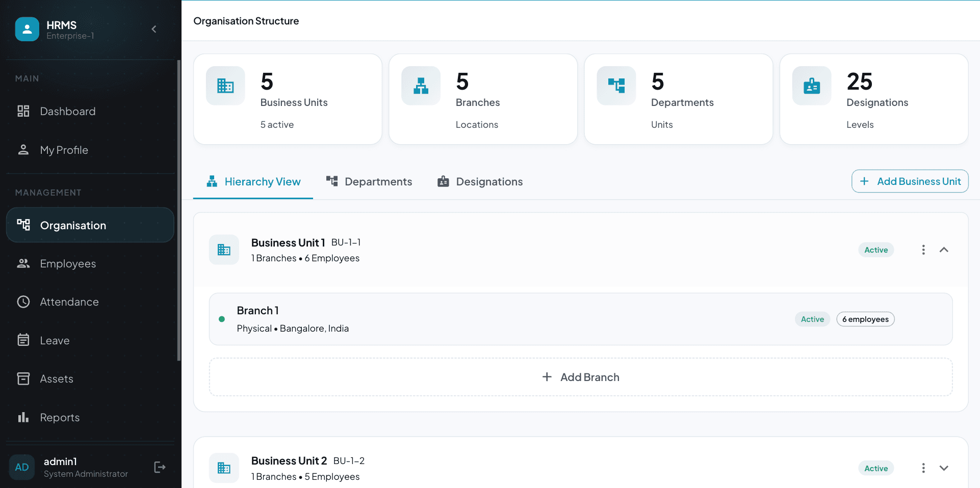Click 'Physical • Bangalore, India' text
This screenshot has width=980, height=488.
click(x=293, y=329)
